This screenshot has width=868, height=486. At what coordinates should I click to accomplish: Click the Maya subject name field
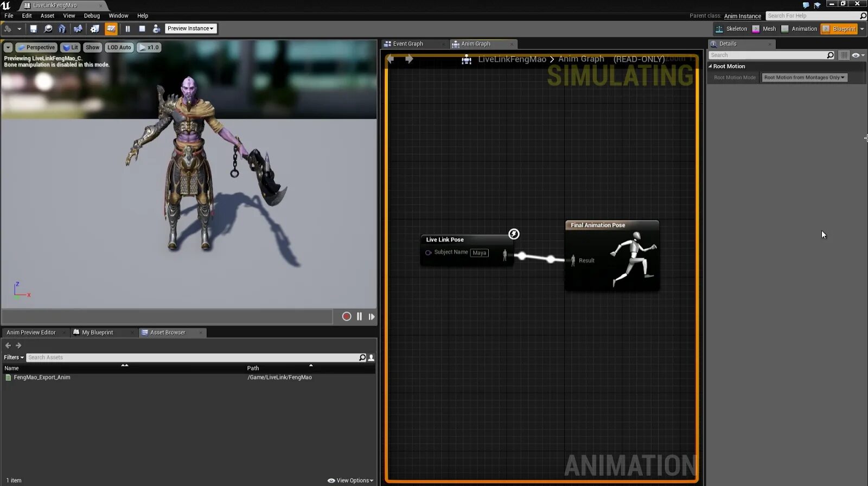480,253
